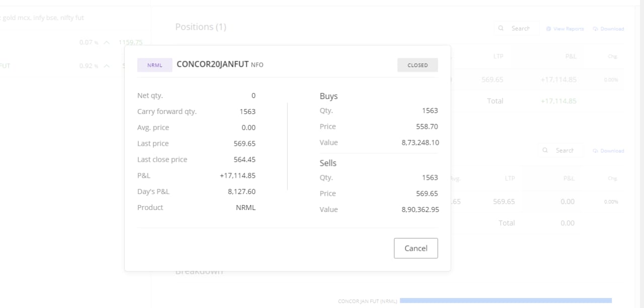
Task: Click the LTP column header in the Positions table
Action: tap(498, 57)
